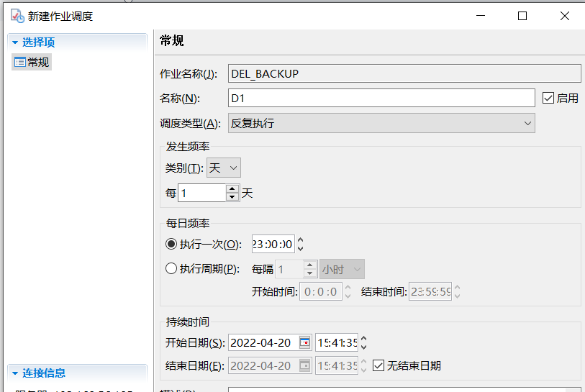The width and height of the screenshot is (585, 392).
Task: Decrease the 执行一次 time with down arrow
Action: point(300,248)
